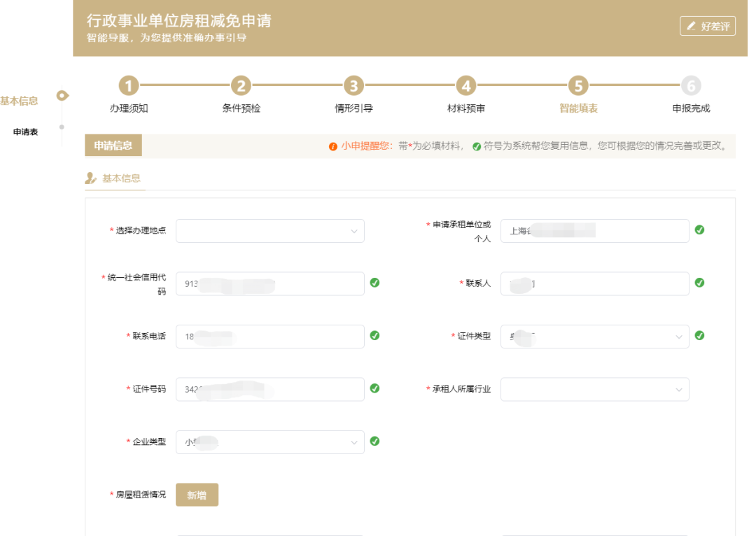Click green check beside 联系人 field

point(699,283)
